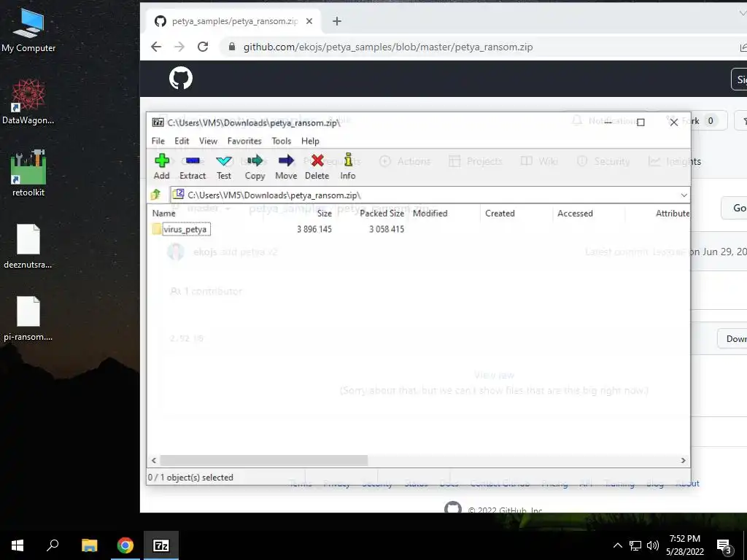Viewport: 747px width, 560px height.
Task: Click the network tray icon
Action: point(635,545)
